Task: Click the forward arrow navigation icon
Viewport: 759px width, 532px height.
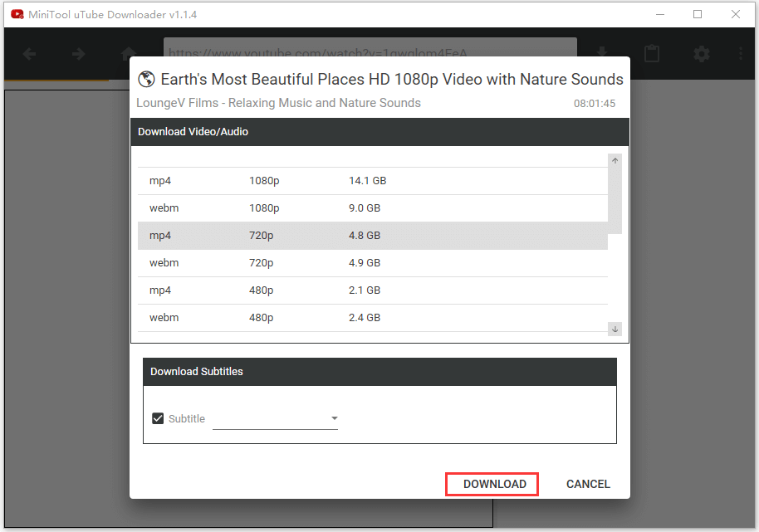Action: coord(78,54)
